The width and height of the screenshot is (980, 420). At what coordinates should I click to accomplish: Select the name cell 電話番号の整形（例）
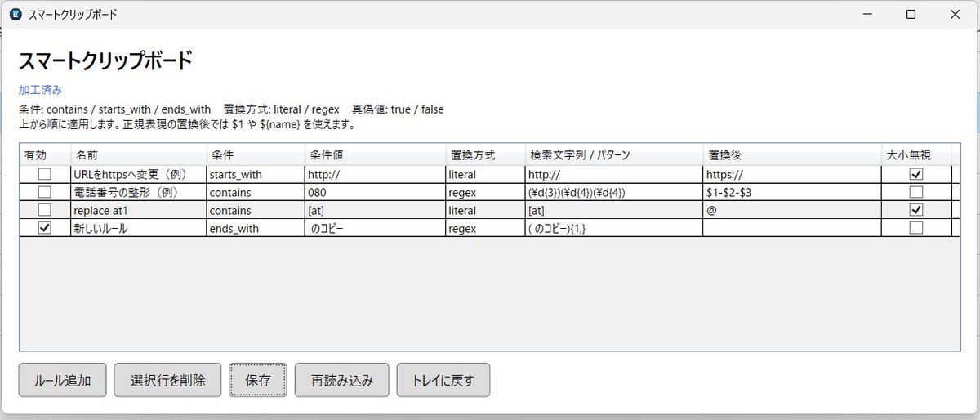(139, 192)
